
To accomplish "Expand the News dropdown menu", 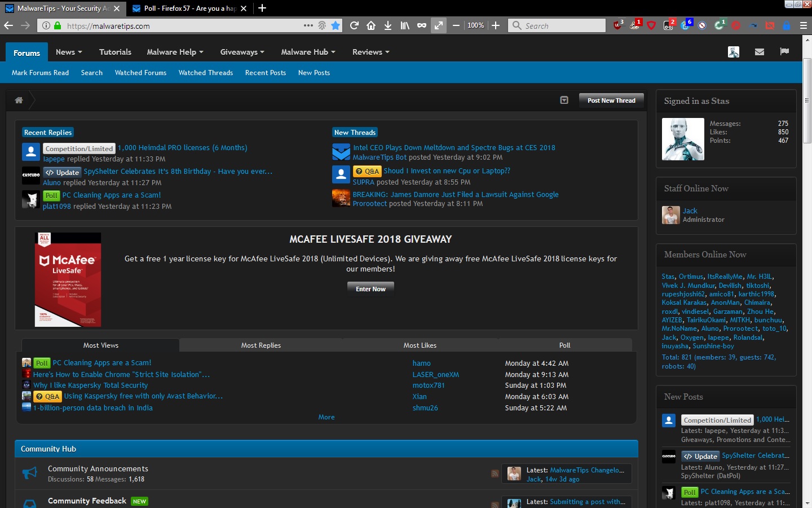I will (x=69, y=52).
